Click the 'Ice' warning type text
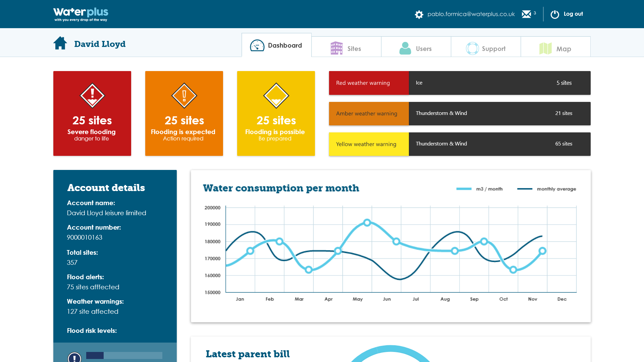Image resolution: width=644 pixels, height=362 pixels. [419, 83]
